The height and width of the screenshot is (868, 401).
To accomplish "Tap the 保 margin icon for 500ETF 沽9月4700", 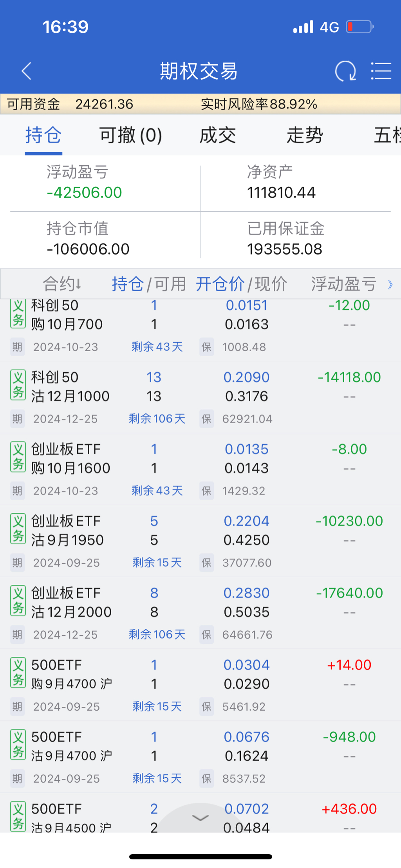I will click(x=206, y=778).
